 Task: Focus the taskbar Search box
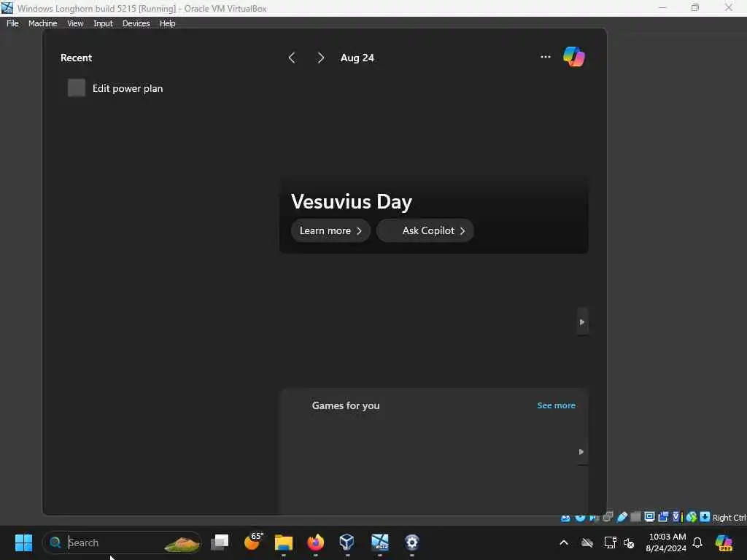point(122,542)
